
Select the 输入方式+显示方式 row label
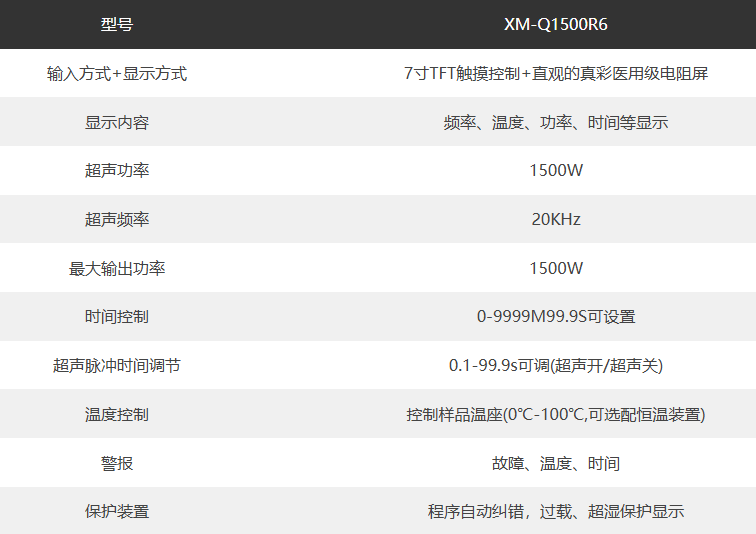[117, 74]
